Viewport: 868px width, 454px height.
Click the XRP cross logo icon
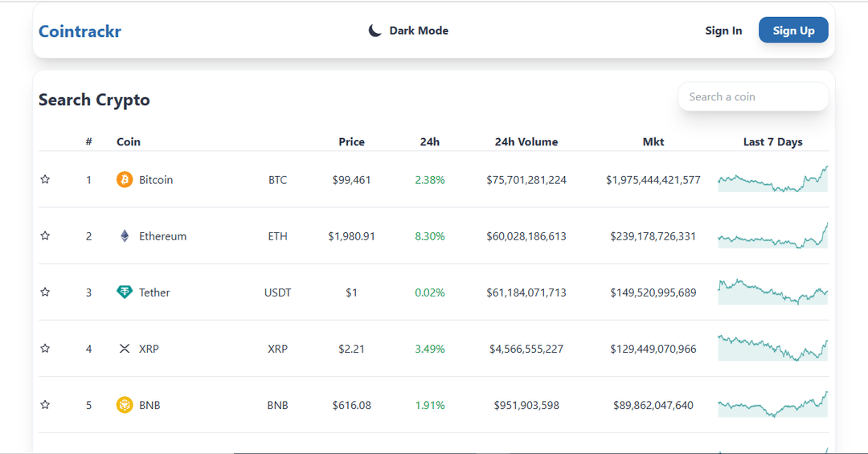125,349
